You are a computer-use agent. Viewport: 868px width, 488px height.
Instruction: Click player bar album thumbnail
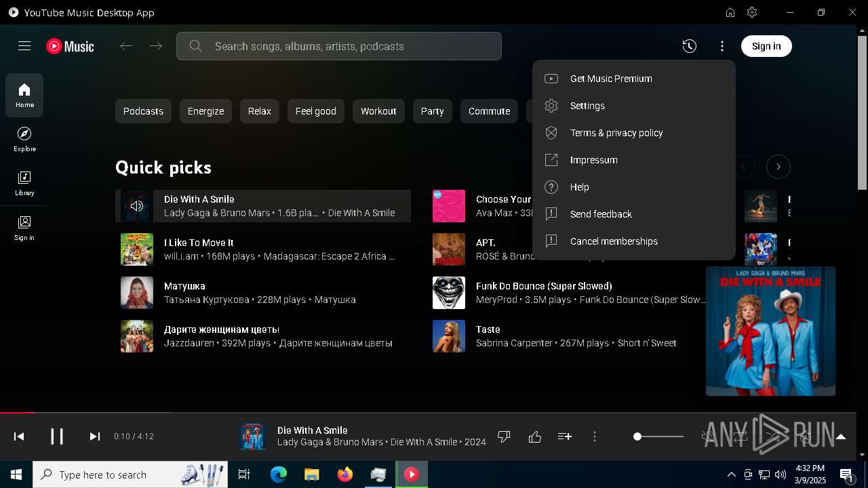[253, 436]
